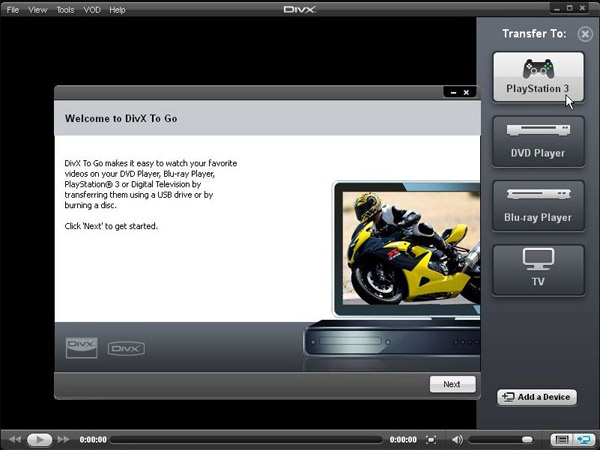Click the elapsed time 0:00:00 display
The height and width of the screenshot is (450, 600).
click(93, 440)
